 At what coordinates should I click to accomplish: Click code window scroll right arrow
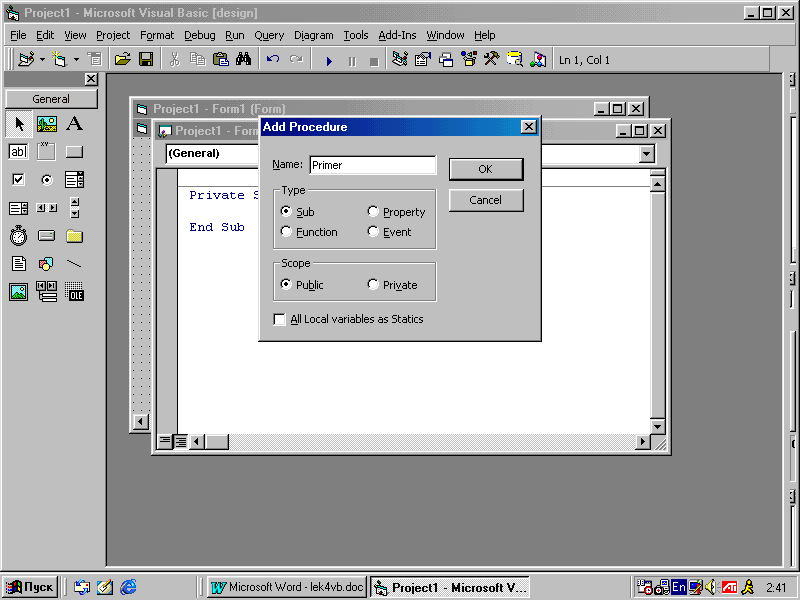[x=643, y=442]
